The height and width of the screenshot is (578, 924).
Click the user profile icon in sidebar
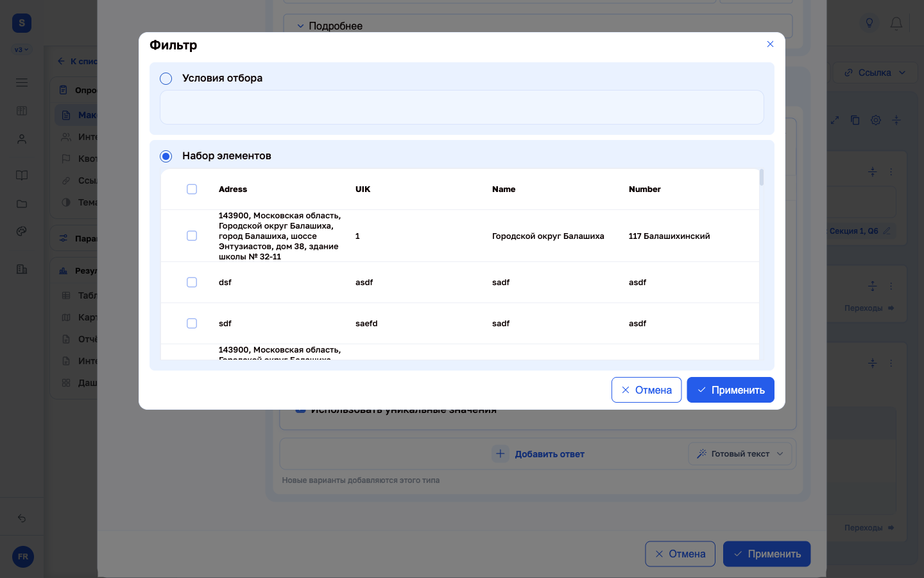coord(22,139)
